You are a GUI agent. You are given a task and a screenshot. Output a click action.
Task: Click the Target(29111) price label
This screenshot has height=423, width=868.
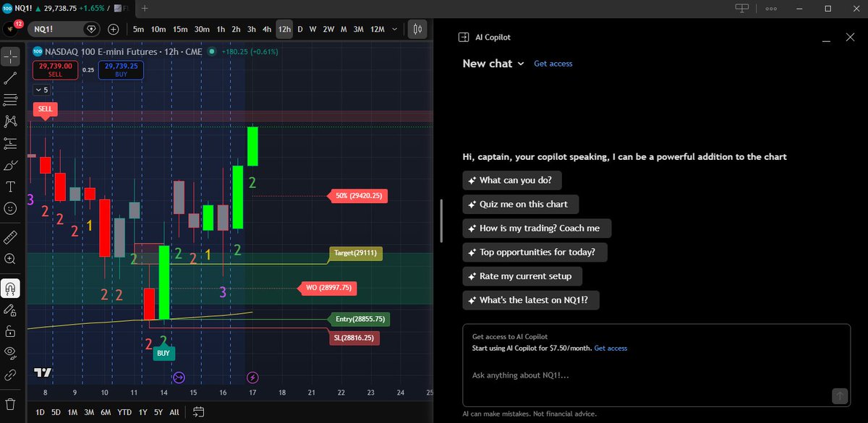[x=355, y=254]
